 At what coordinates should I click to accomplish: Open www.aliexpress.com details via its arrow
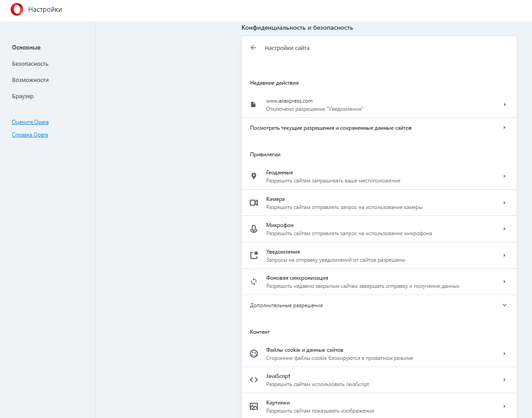tap(505, 104)
